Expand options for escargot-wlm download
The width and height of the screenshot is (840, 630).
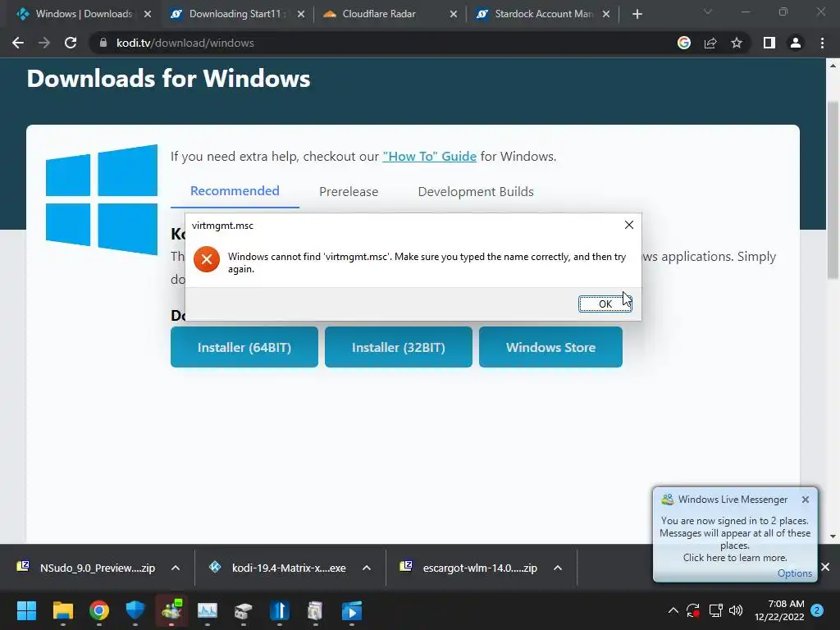[x=558, y=568]
